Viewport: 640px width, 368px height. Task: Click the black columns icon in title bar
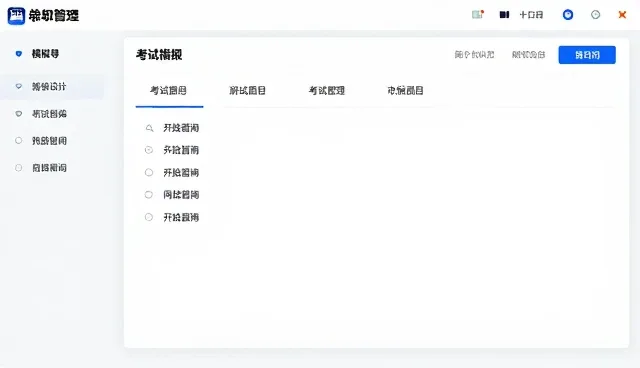click(x=504, y=15)
